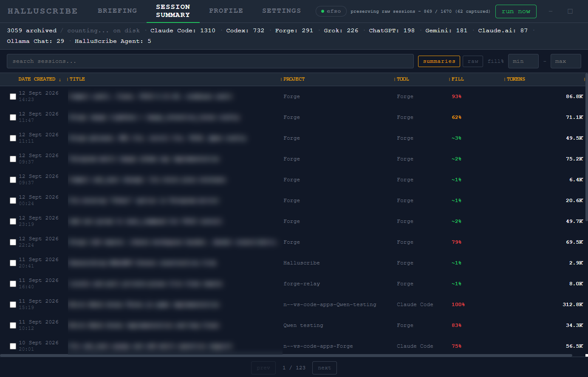The image size is (588, 377).
Task: Click the n--vs-code-apps-Forge project cell
Action: coord(318,346)
